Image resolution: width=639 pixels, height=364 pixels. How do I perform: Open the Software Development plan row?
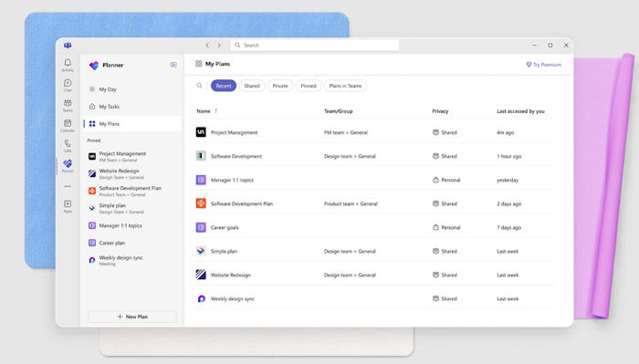[x=373, y=156]
